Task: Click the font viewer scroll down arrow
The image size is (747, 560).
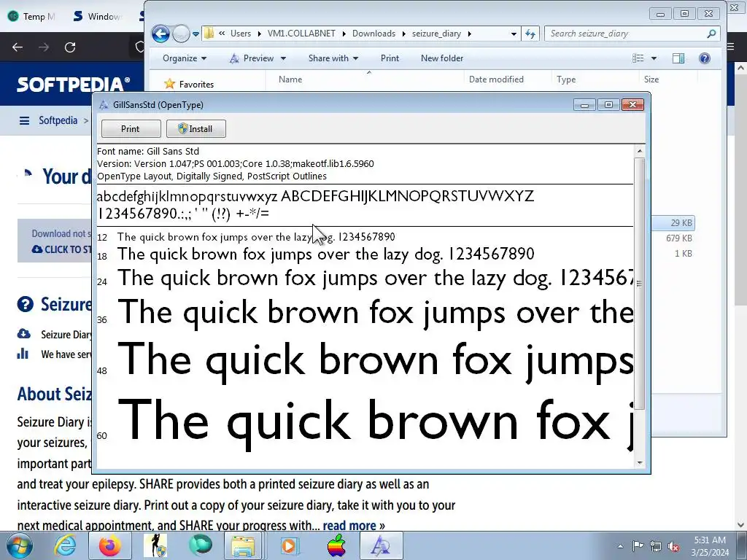Action: click(x=639, y=463)
